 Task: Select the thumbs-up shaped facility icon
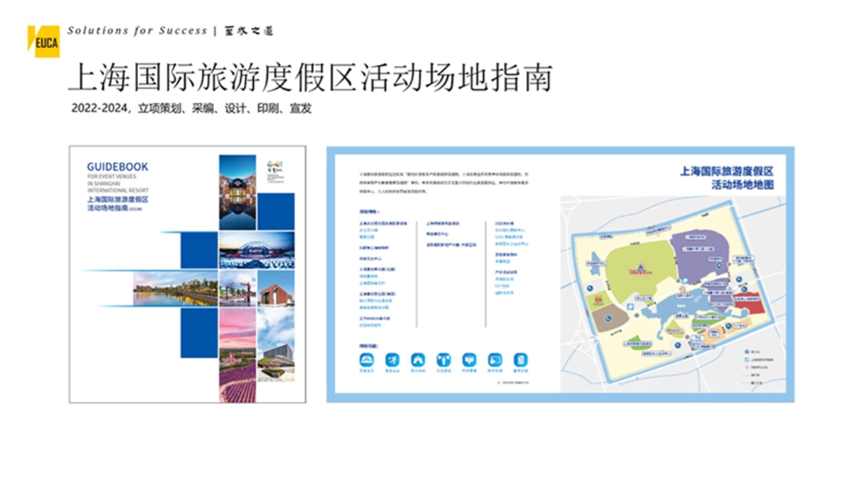coord(469,359)
